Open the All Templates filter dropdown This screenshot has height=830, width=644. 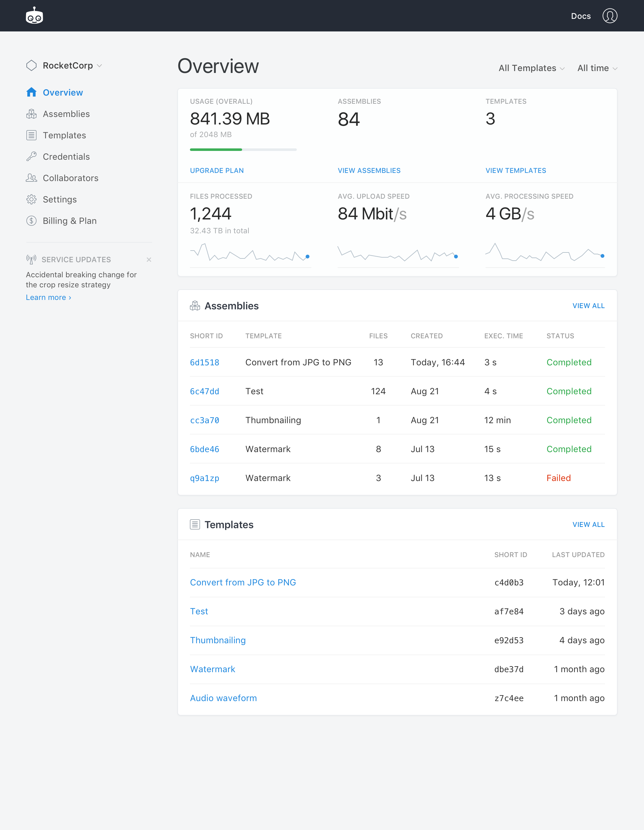(x=531, y=69)
